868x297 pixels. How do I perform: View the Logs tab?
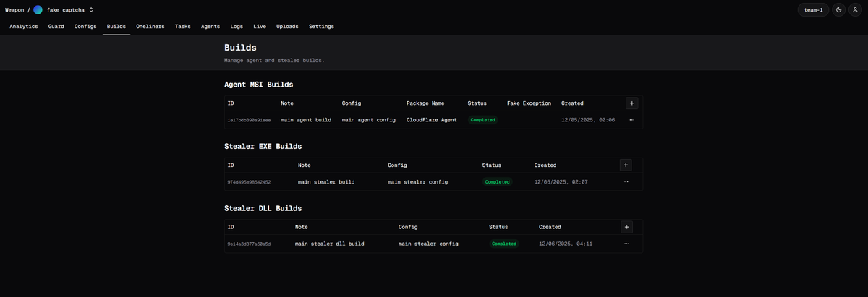[x=237, y=26]
